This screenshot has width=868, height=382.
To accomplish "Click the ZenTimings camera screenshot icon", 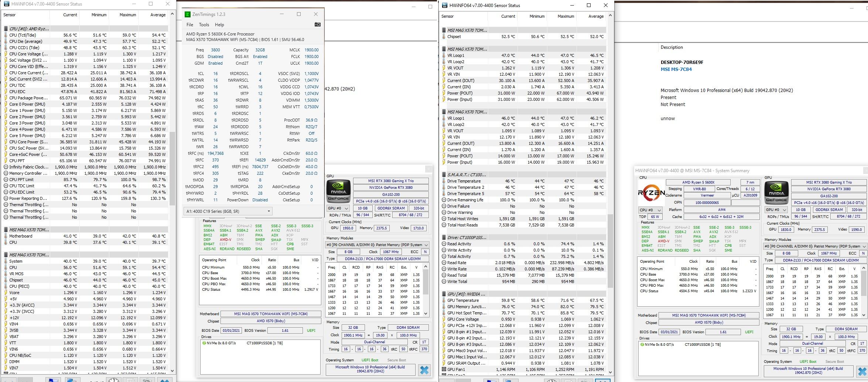I will coord(317,24).
